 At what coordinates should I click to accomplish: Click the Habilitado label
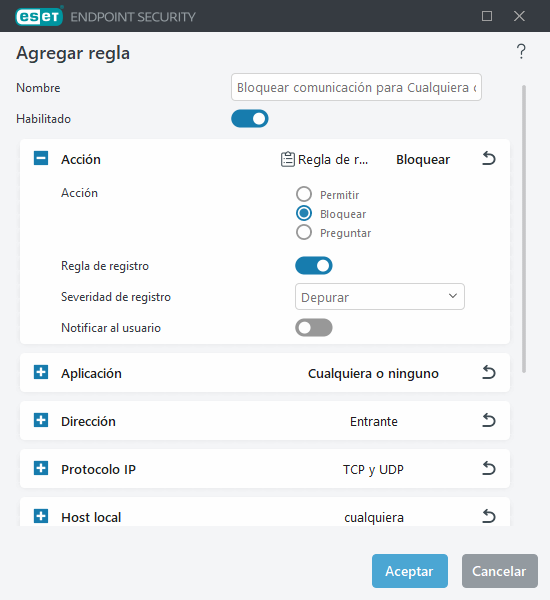click(43, 119)
